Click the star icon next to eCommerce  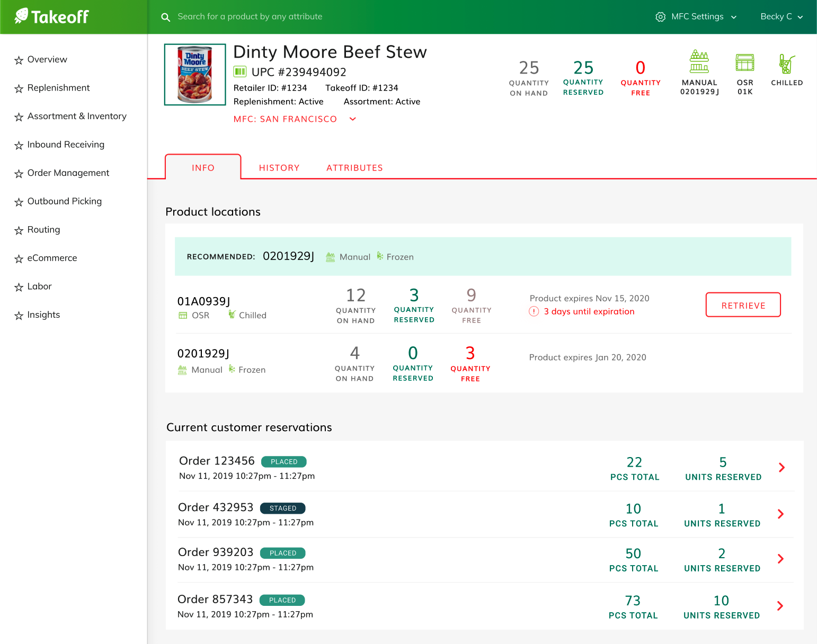coord(19,258)
